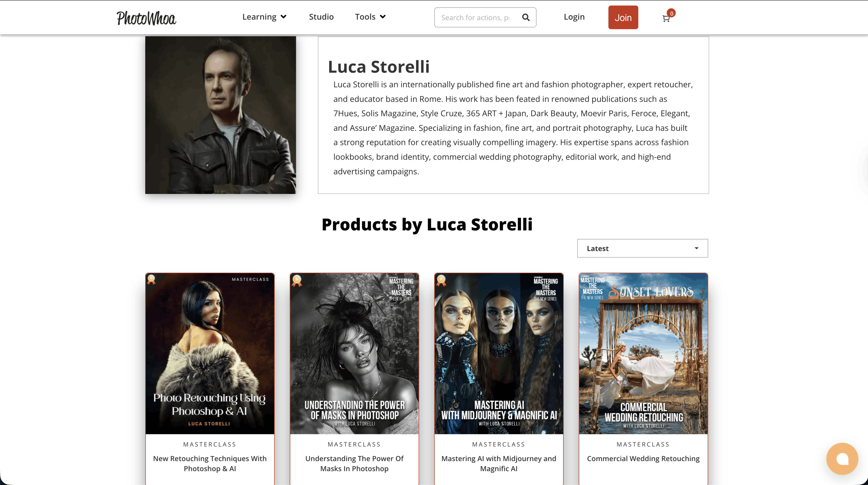868x485 pixels.
Task: Click Luca Storelli's profile photo
Action: (x=220, y=115)
